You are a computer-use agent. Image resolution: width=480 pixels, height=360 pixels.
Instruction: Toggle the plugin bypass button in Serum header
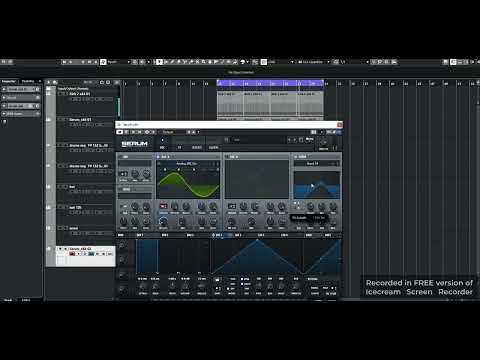click(x=119, y=132)
